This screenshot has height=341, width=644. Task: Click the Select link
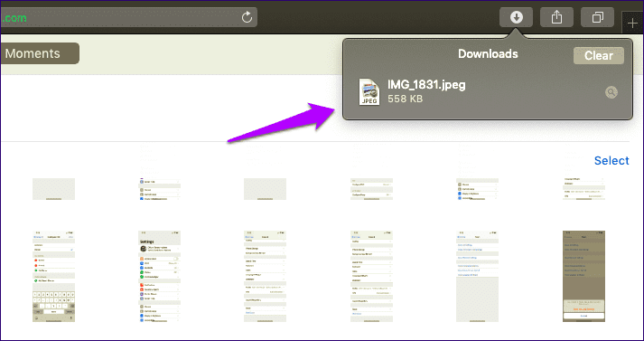tap(611, 160)
